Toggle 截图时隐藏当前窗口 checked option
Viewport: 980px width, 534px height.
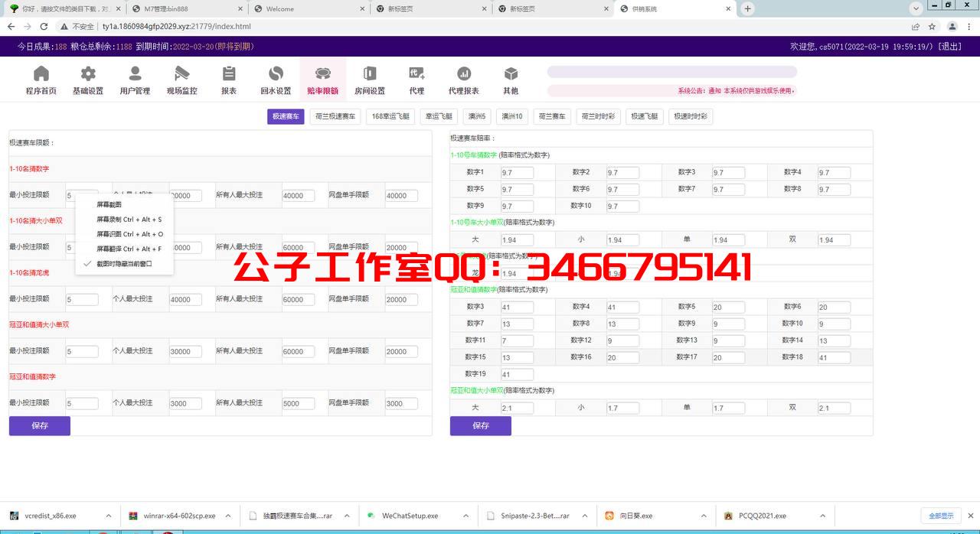pyautogui.click(x=124, y=263)
